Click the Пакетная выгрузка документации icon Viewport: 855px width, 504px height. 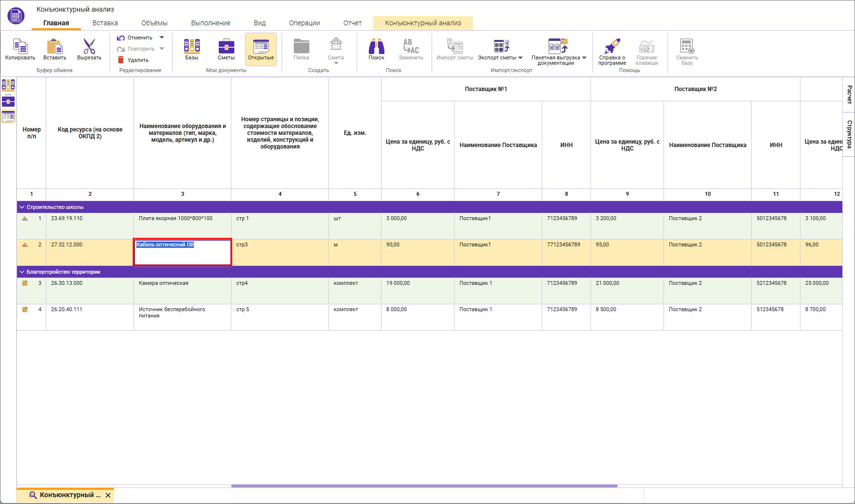[x=558, y=46]
